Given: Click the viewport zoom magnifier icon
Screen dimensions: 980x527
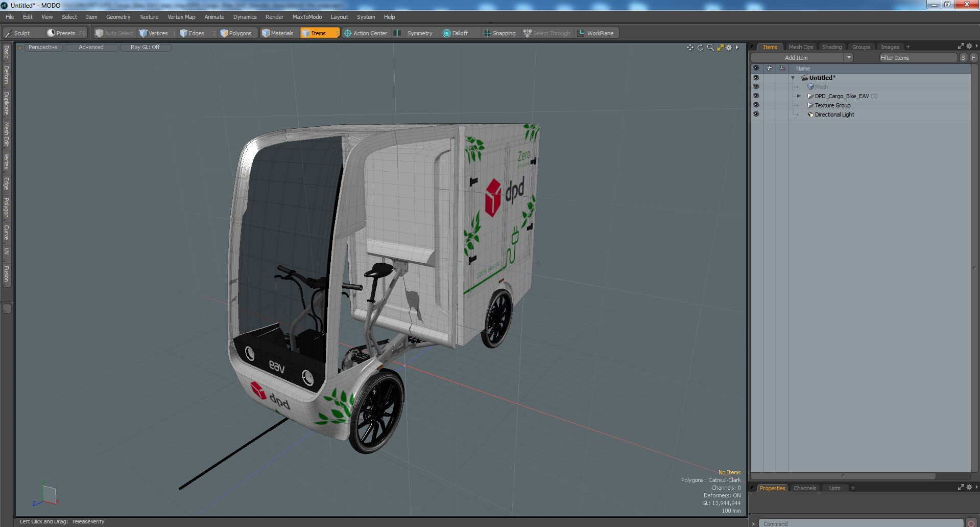Looking at the screenshot, I should (x=710, y=48).
